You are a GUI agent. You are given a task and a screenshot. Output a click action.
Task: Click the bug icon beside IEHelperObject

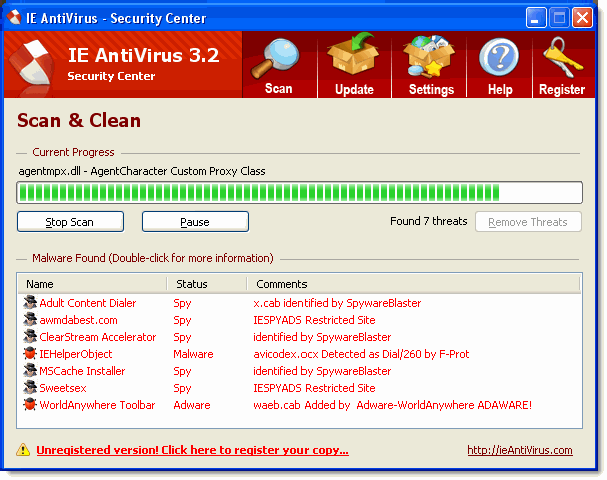[30, 353]
